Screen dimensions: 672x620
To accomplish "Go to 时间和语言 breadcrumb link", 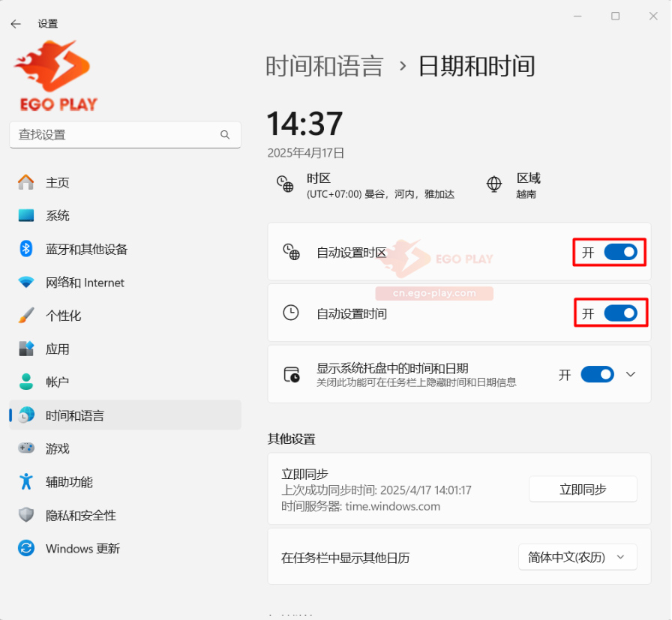I will 325,67.
